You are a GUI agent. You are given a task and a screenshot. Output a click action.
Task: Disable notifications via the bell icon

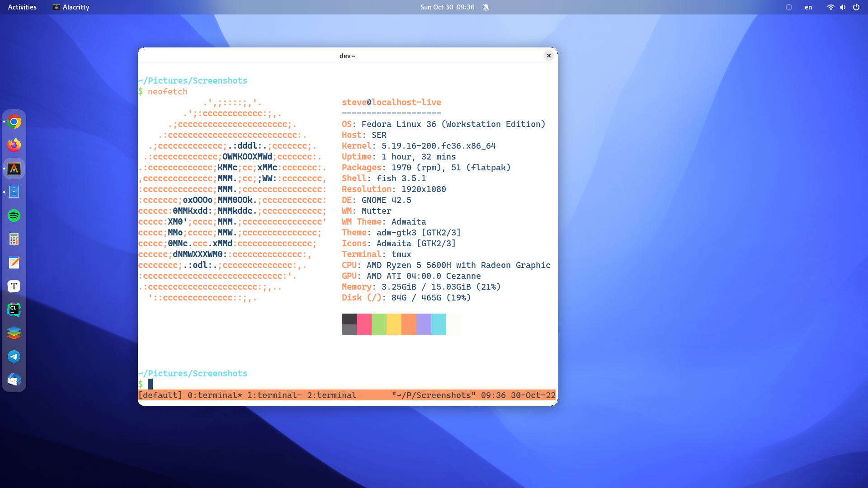486,7
